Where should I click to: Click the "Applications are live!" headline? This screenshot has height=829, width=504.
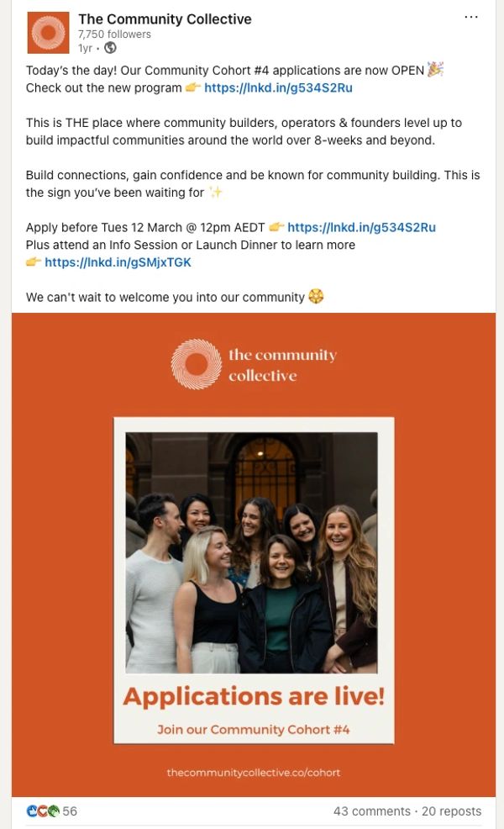pyautogui.click(x=253, y=696)
